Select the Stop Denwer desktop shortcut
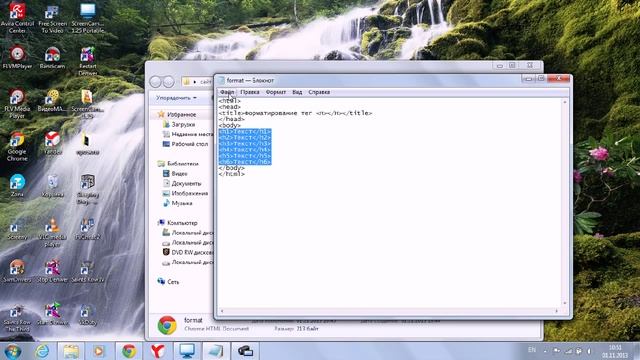The image size is (640, 360). coord(52,271)
